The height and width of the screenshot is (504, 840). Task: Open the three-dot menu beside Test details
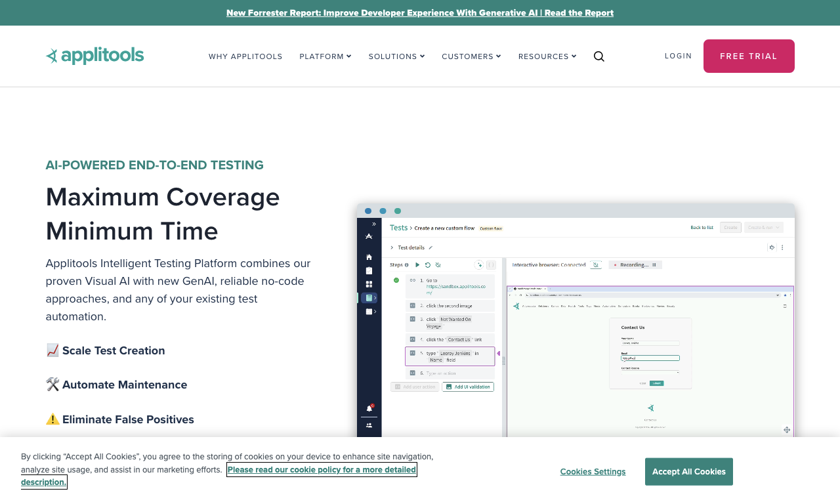pyautogui.click(x=782, y=247)
